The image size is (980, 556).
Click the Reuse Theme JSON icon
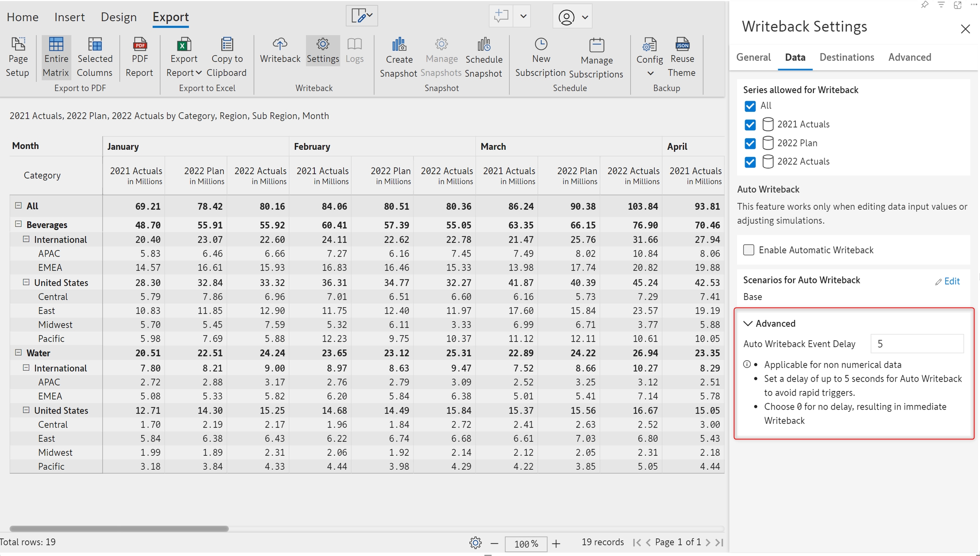click(682, 44)
